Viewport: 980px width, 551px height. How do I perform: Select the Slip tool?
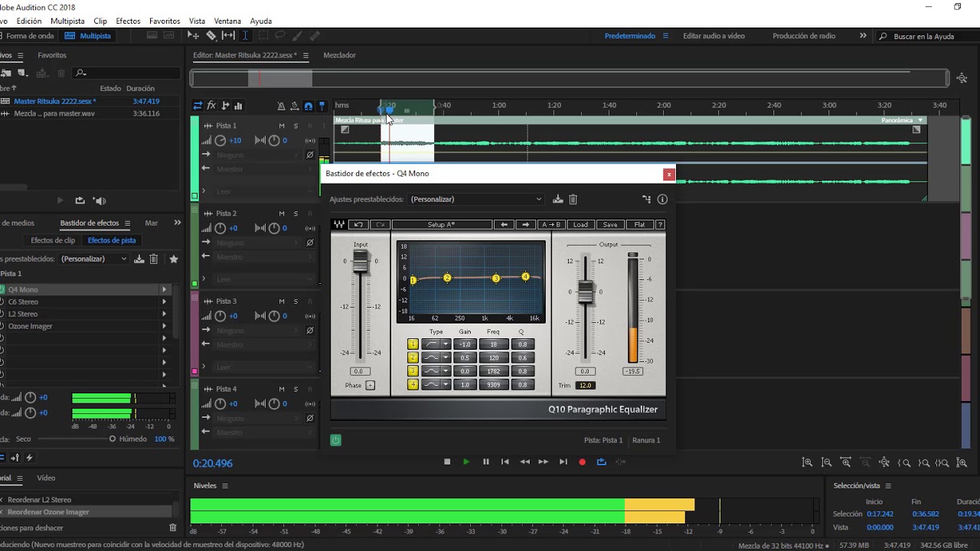(x=228, y=35)
